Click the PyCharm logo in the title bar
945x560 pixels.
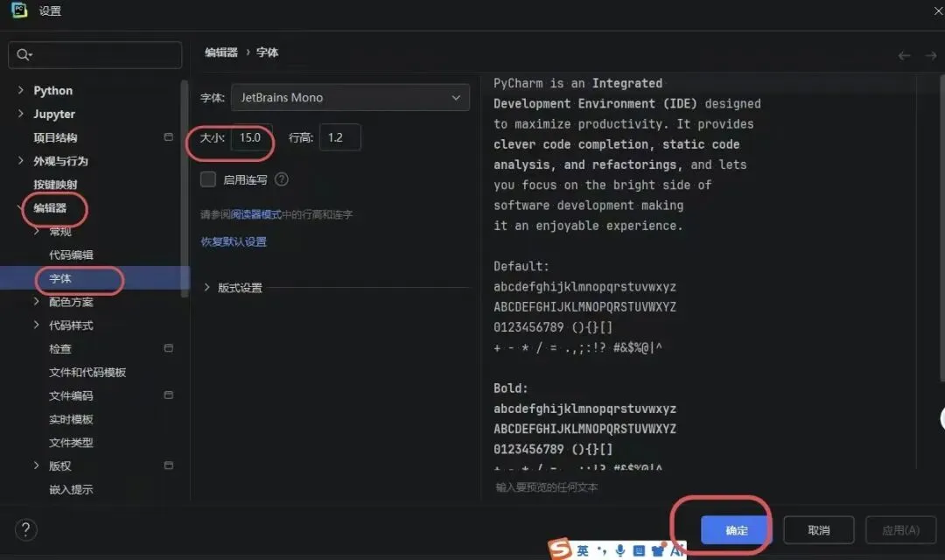(x=19, y=10)
